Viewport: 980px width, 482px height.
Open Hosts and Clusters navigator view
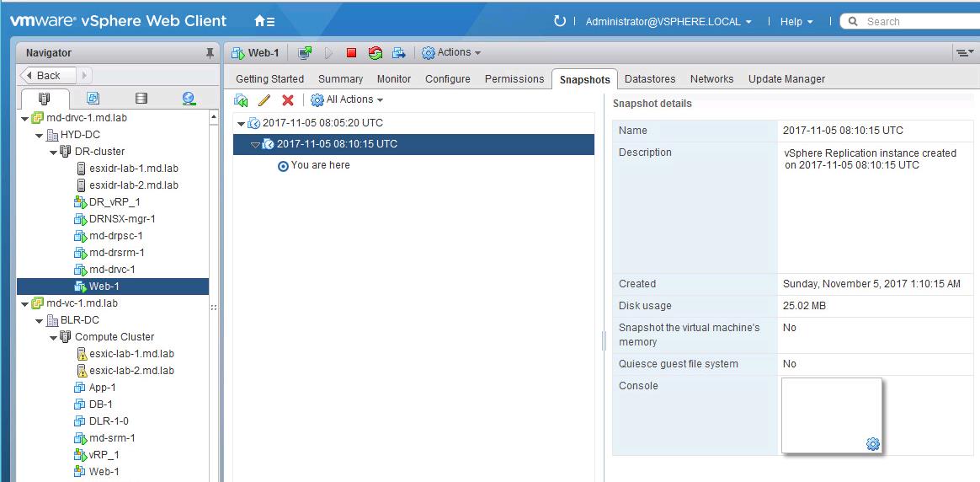pos(45,99)
